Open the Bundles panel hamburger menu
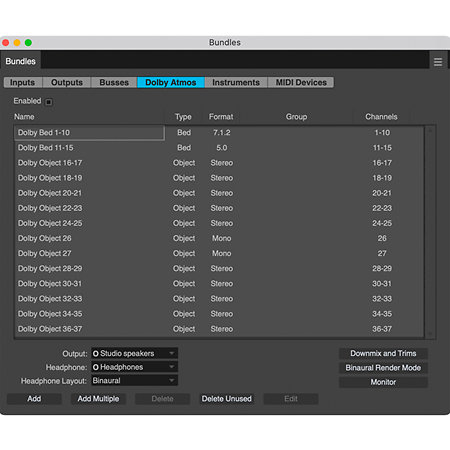Screen dimensions: 450x450 (x=438, y=62)
